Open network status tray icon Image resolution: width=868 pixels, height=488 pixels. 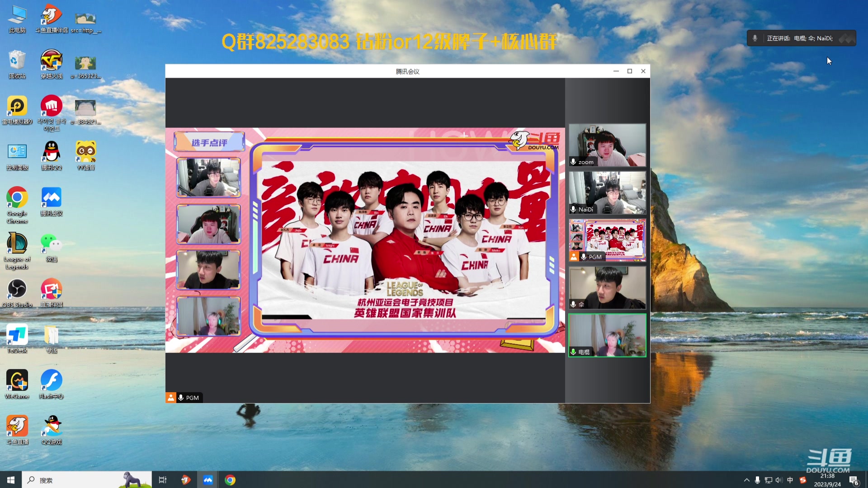click(768, 480)
